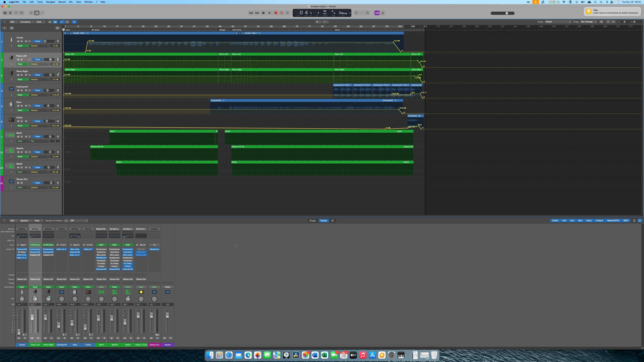The width and height of the screenshot is (644, 362).
Task: Record-enable the Piano Left track
Action: (26, 60)
